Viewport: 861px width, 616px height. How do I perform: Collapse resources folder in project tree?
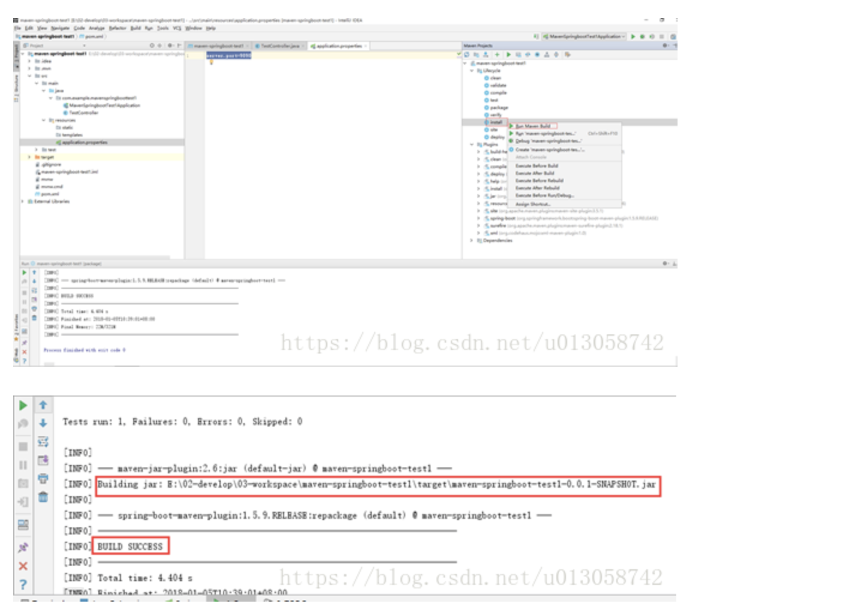pyautogui.click(x=44, y=120)
